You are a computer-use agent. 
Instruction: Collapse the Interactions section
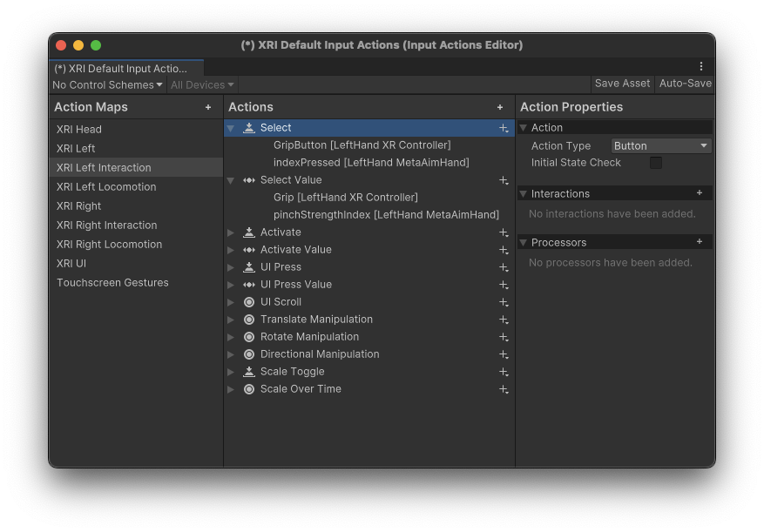(x=524, y=193)
